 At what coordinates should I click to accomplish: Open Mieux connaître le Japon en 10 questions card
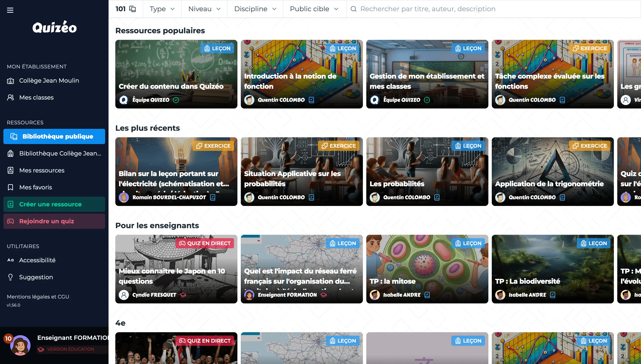[176, 269]
